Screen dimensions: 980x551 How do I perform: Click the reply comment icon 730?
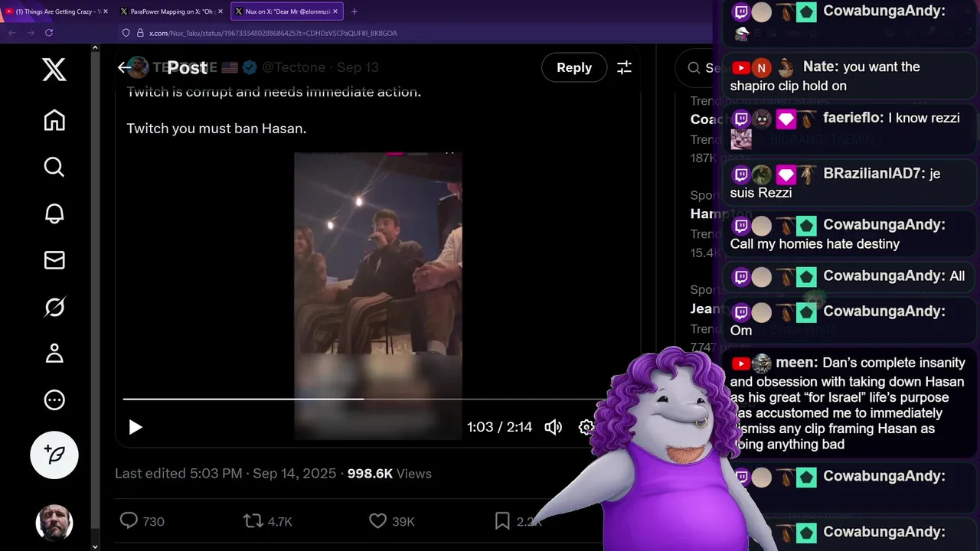click(142, 521)
